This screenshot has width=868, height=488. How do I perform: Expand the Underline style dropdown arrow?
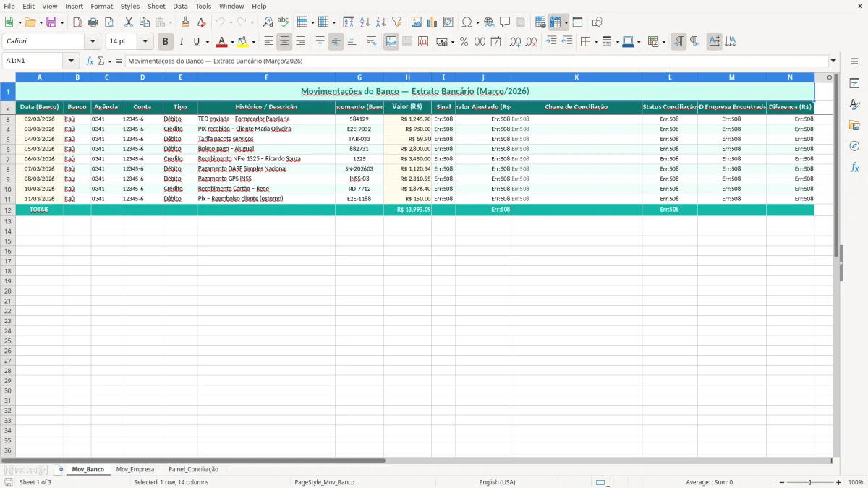click(x=207, y=42)
